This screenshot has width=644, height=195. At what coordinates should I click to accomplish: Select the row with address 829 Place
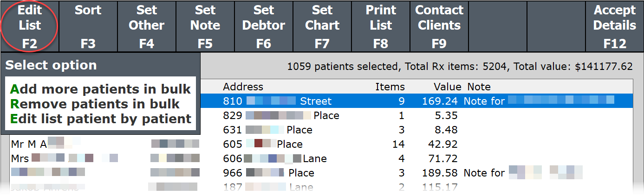pos(325,115)
